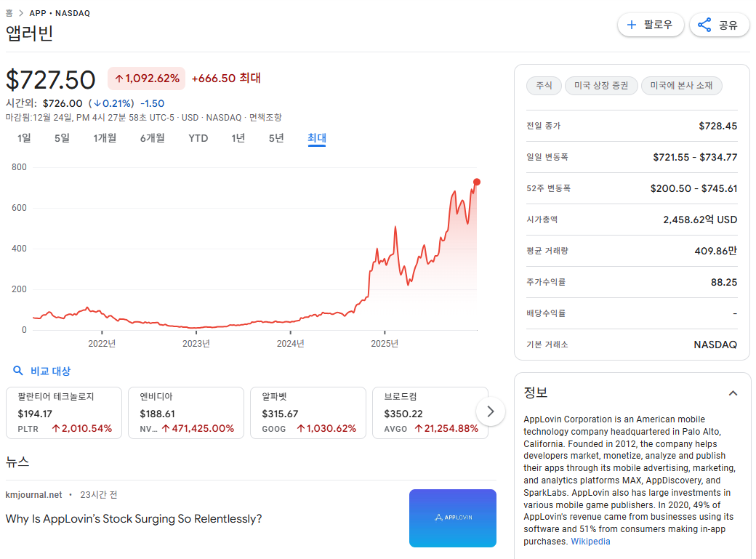Click the magnifier icon next to 비교 대상
Image resolution: width=756 pixels, height=559 pixels.
(x=18, y=371)
